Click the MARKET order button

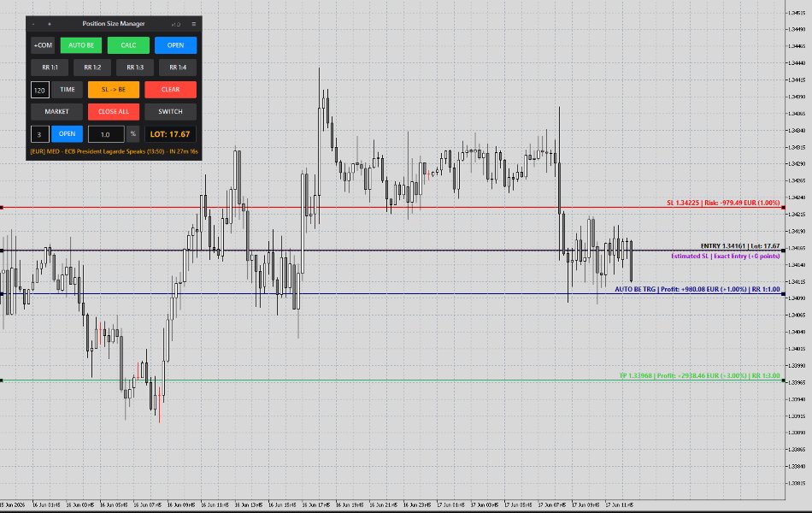click(56, 112)
